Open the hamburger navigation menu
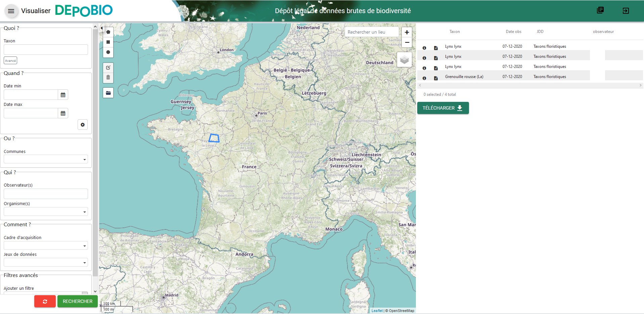Viewport: 644px width, 314px height. pos(11,11)
